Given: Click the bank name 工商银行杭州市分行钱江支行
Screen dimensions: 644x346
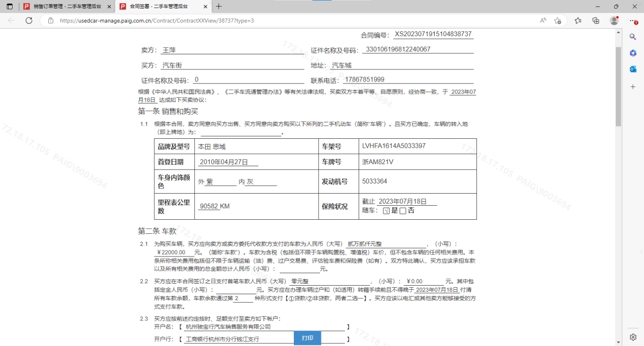Looking at the screenshot, I should 222,339.
